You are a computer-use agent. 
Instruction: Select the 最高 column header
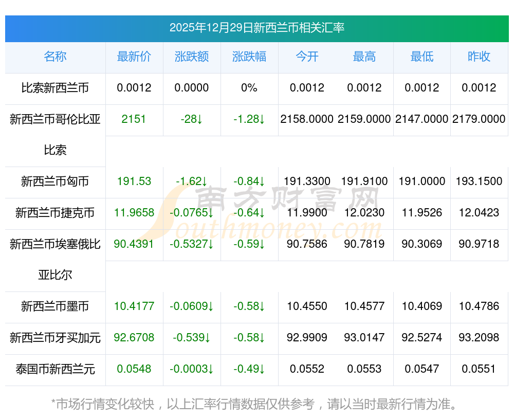tap(364, 57)
